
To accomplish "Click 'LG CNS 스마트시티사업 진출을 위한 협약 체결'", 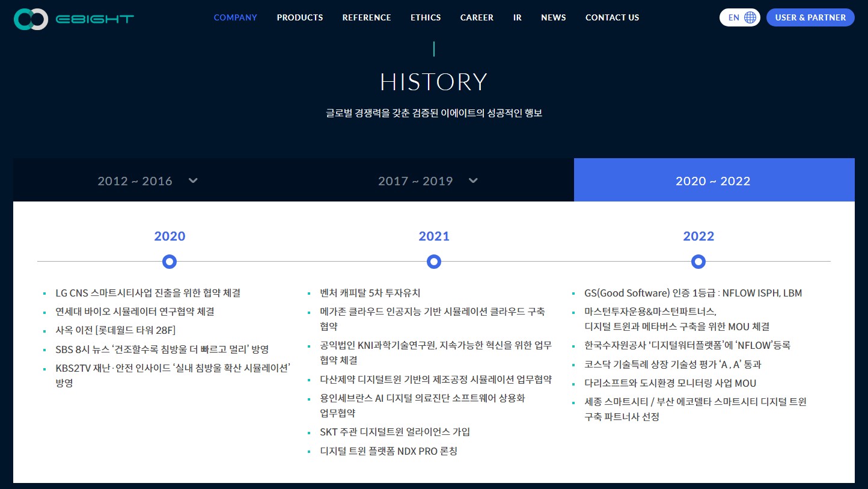I will point(148,293).
